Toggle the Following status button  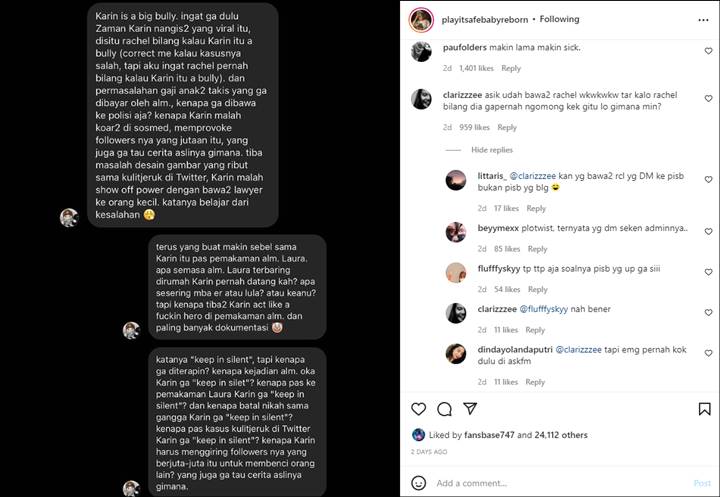(x=559, y=19)
